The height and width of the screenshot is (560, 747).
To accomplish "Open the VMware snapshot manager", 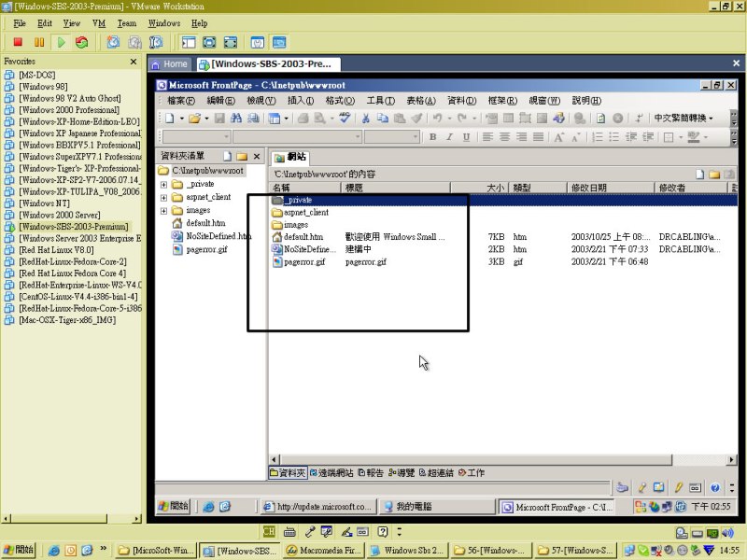I will click(156, 42).
